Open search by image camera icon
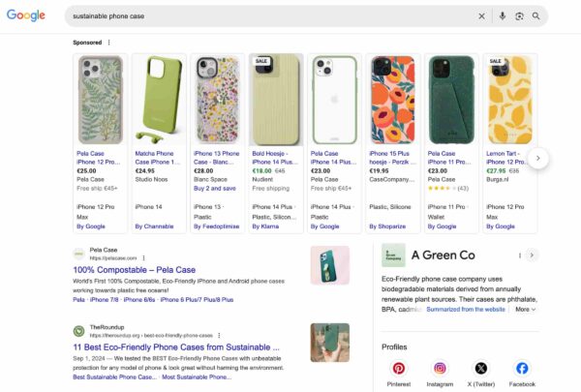This screenshot has height=392, width=581. (519, 15)
